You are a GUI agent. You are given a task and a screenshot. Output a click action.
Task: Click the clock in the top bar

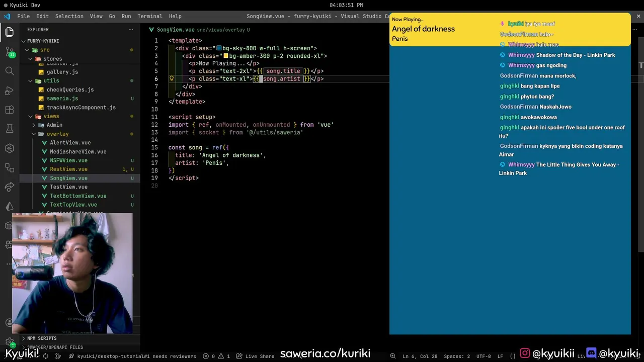point(346,5)
